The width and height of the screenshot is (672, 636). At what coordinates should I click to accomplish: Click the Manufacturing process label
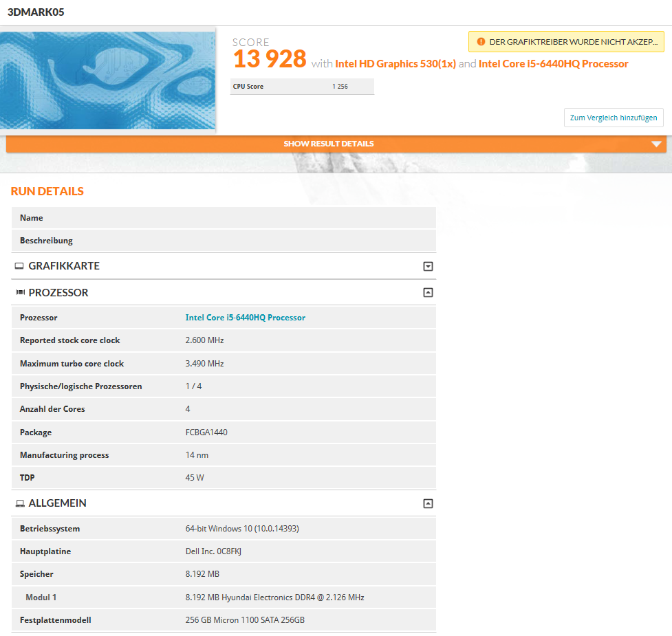(64, 455)
